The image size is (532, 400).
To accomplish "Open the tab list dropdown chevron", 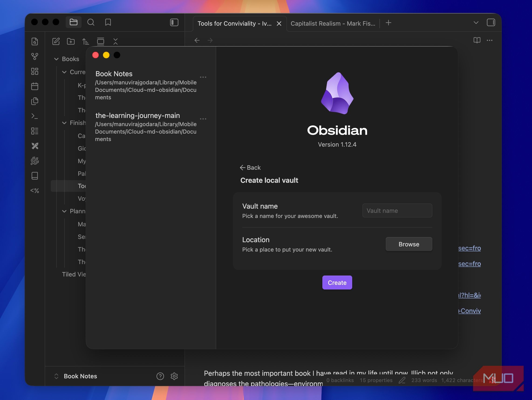I will 476,23.
